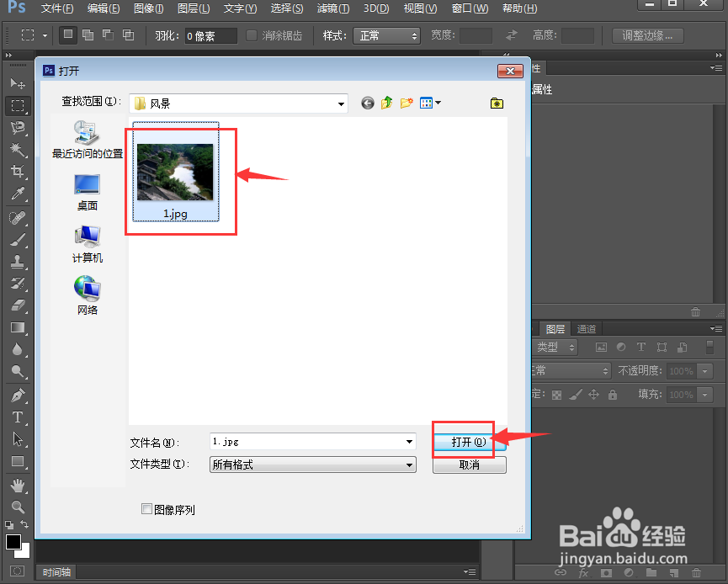This screenshot has width=728, height=584.
Task: Click the Quick Mask mode icon
Action: [18, 571]
